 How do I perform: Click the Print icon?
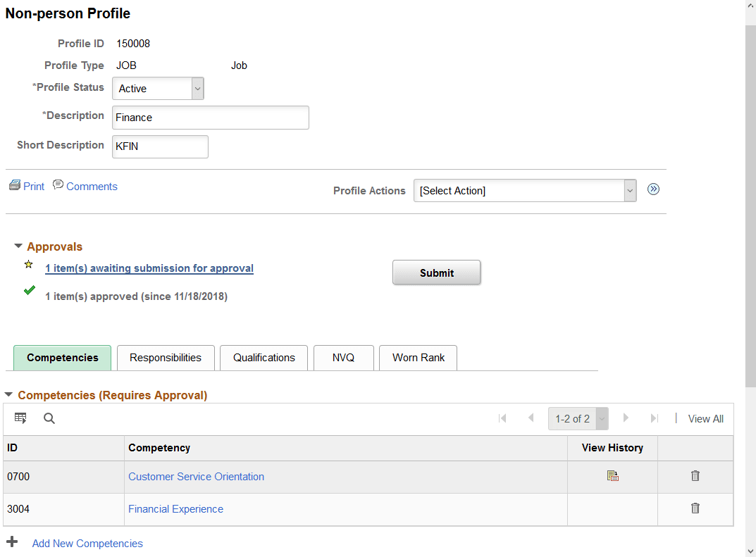[15, 186]
